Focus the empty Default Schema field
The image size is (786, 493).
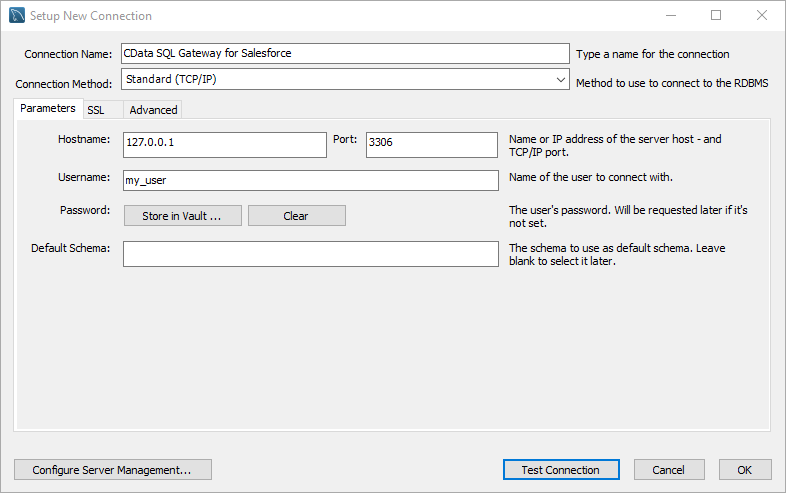310,254
